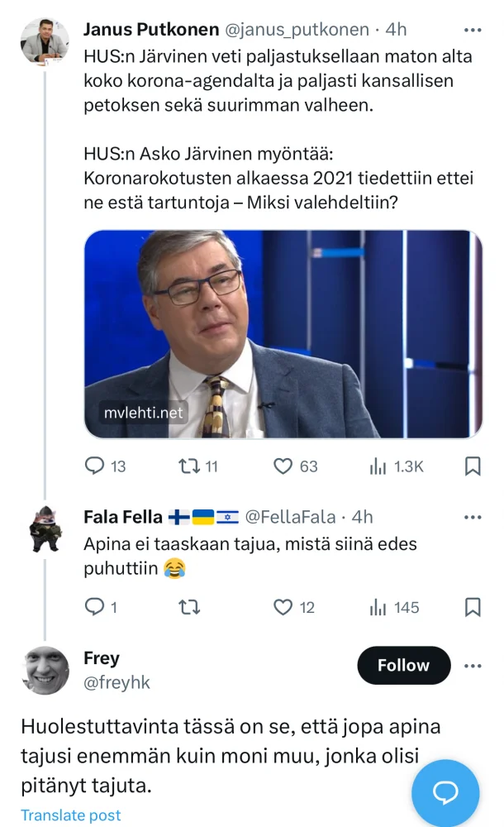View analytics for the 1.3K views post
The height and width of the screenshot is (827, 504).
378,466
